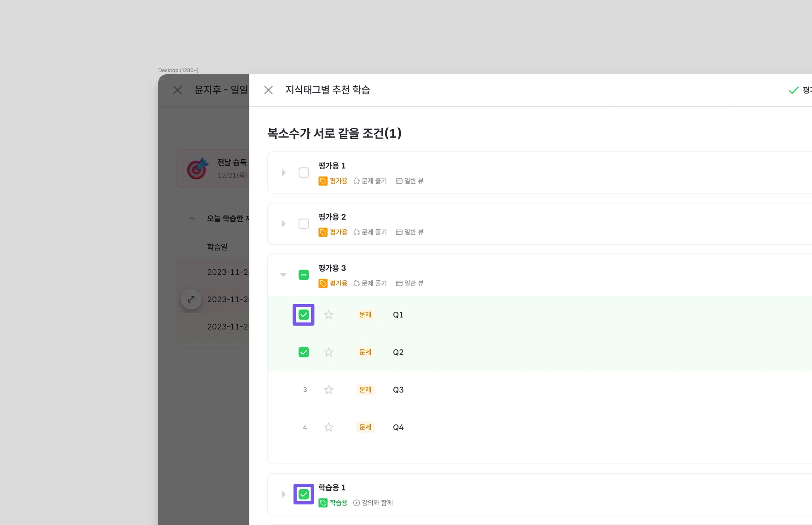Viewport: 812px width, 525px height.
Task: Close the 지식태그별 추천 학습 panel
Action: tap(268, 90)
